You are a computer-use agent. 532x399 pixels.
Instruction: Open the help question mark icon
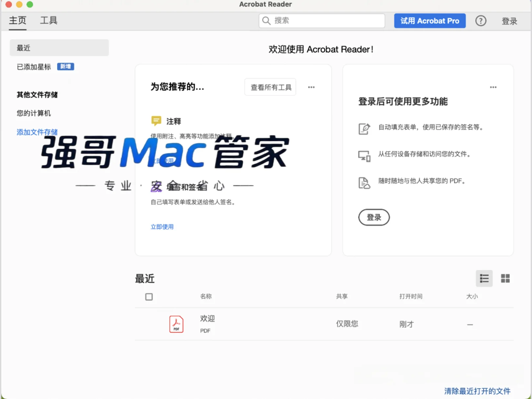click(x=481, y=21)
